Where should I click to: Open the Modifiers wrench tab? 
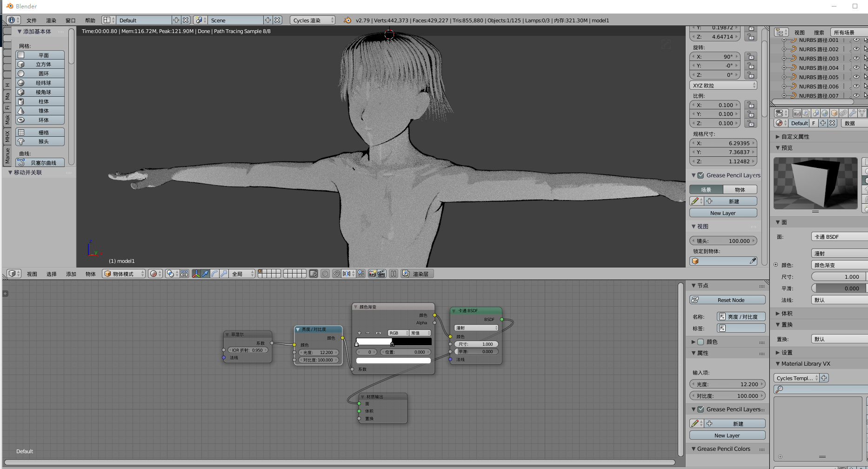853,113
